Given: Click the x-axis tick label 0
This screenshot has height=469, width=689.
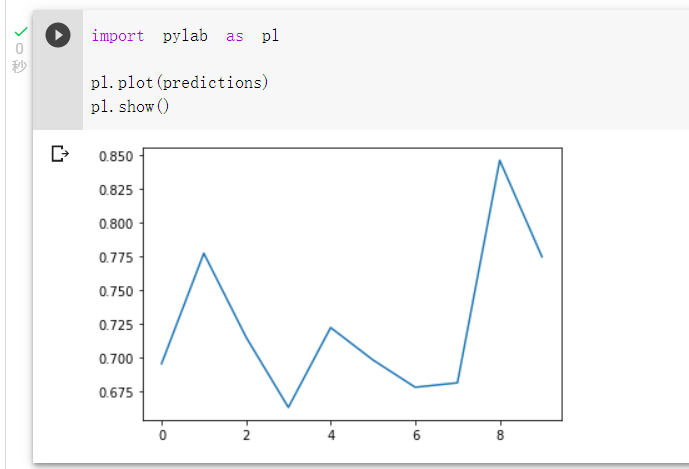Looking at the screenshot, I should pos(163,435).
